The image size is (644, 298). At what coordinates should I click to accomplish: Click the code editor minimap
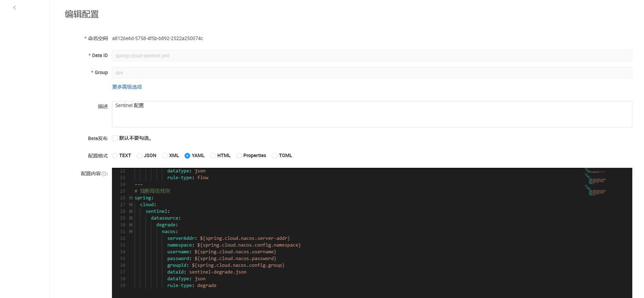[x=596, y=182]
